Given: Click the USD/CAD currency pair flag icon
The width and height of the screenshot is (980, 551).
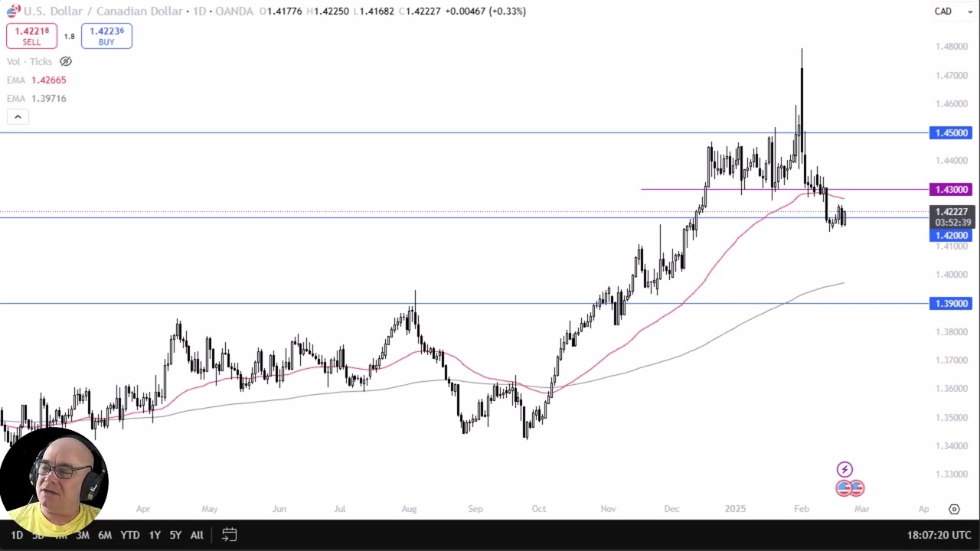Looking at the screenshot, I should 13,11.
